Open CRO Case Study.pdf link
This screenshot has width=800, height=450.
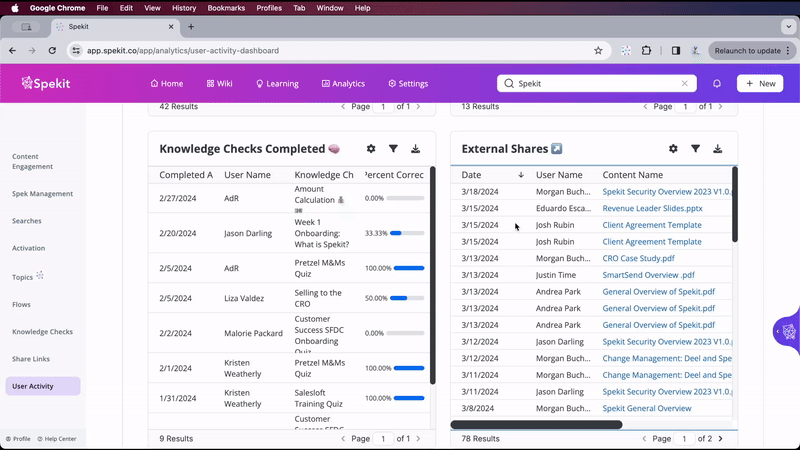click(x=638, y=258)
